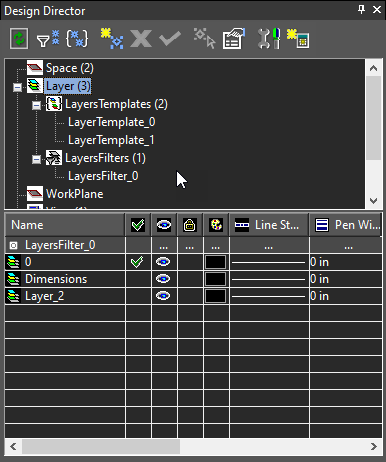Click the horizontal scrollbar right arrow

coord(374,446)
